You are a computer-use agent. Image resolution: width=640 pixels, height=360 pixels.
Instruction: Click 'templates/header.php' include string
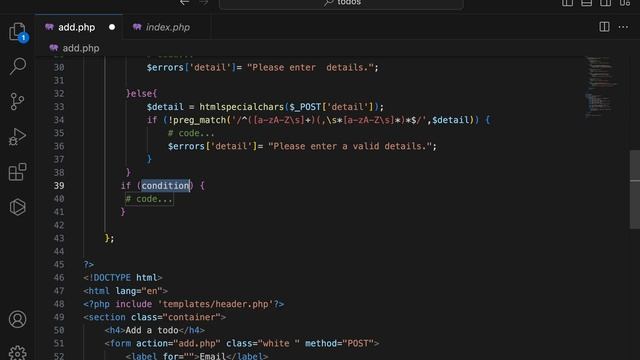pyautogui.click(x=216, y=304)
